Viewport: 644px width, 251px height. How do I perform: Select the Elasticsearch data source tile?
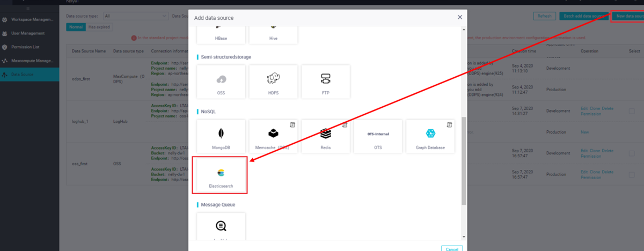(221, 175)
